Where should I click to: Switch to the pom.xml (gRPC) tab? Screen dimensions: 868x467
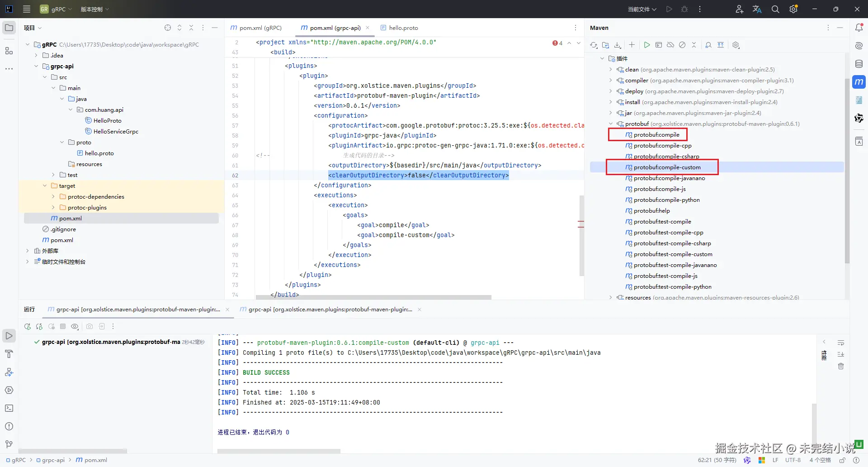point(256,28)
